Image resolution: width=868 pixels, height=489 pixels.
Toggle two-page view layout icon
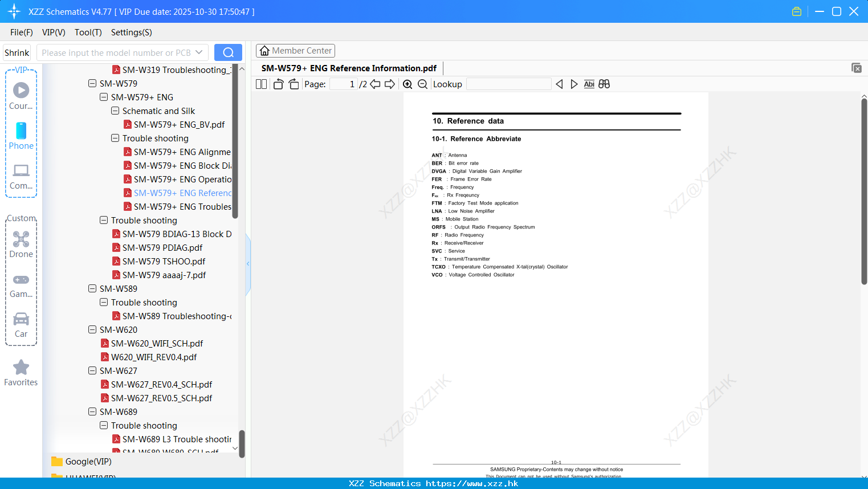click(261, 84)
